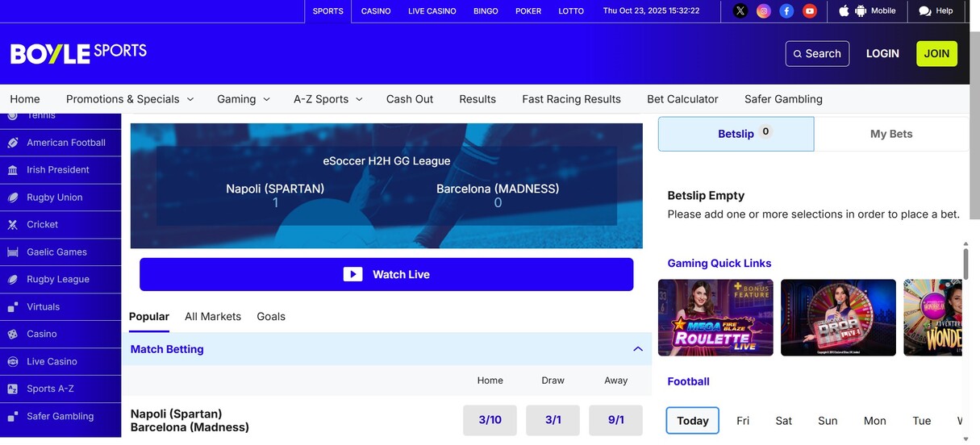Open the Cash Out link

point(410,99)
